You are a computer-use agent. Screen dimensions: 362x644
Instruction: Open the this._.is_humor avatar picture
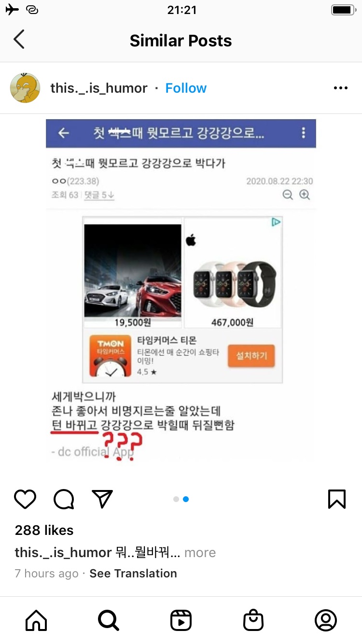tap(25, 88)
